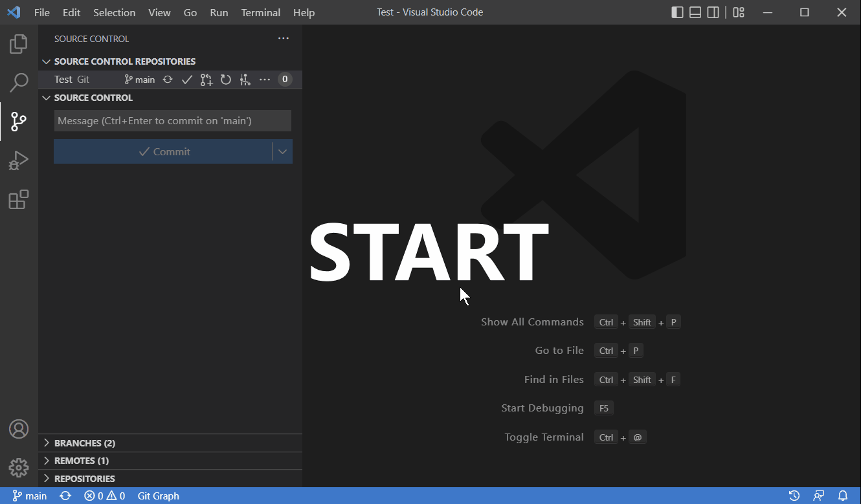Select the Test Git repository row
The height and width of the screenshot is (504, 861).
170,80
